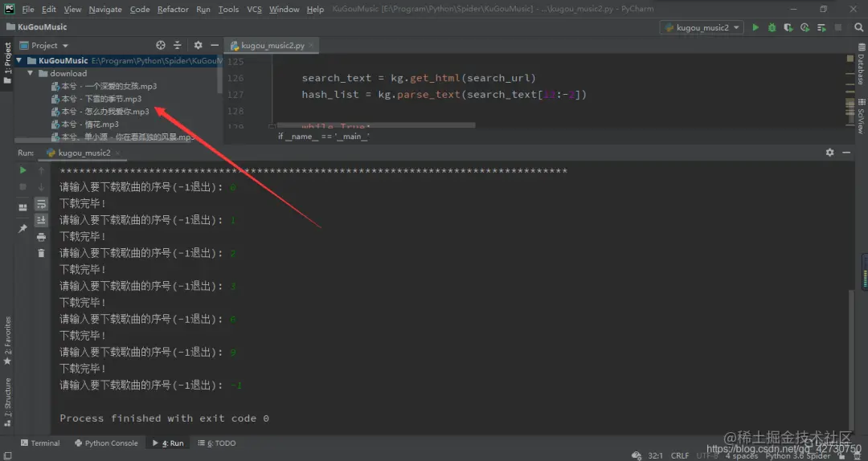Image resolution: width=868 pixels, height=461 pixels.
Task: Click the restore layout icon in Run panel
Action: pos(23,207)
